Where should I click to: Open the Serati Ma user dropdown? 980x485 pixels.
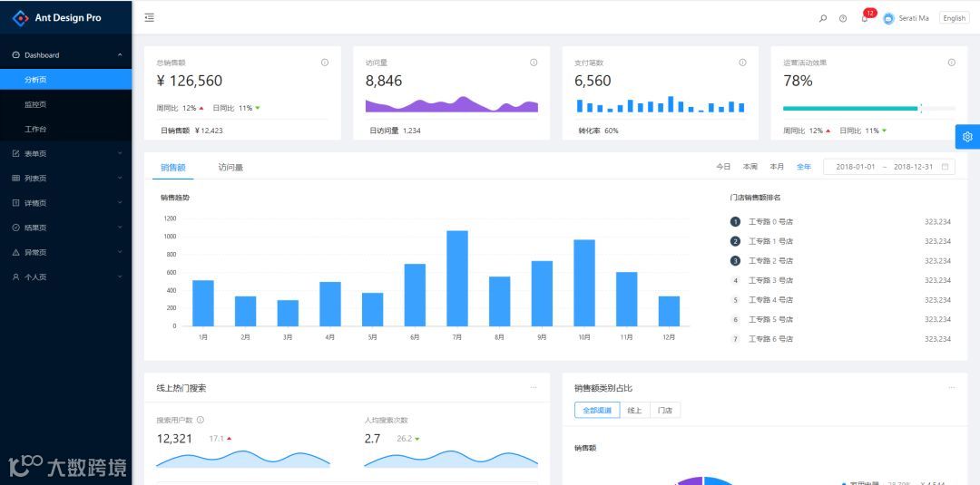(x=906, y=18)
